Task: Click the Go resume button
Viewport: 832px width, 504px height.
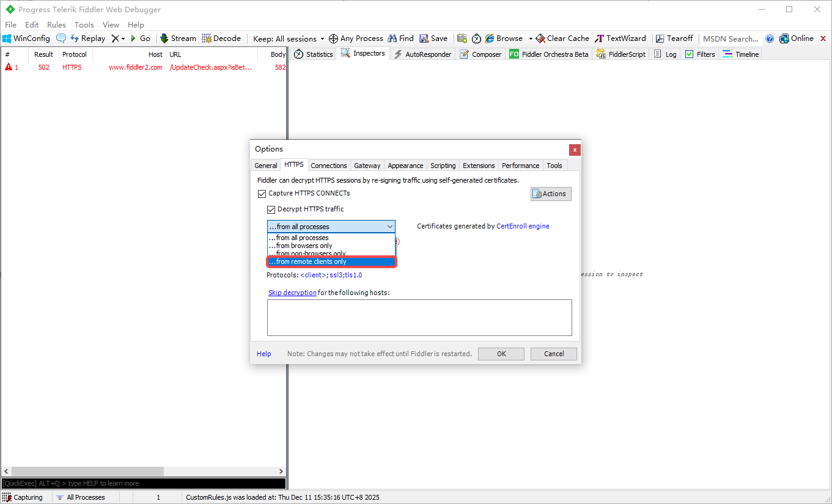Action: [x=141, y=38]
